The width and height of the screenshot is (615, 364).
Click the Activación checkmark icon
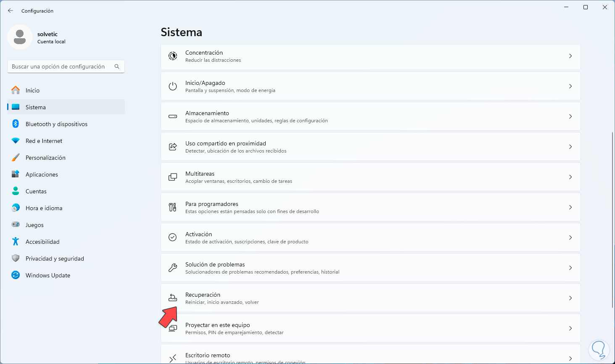click(173, 237)
